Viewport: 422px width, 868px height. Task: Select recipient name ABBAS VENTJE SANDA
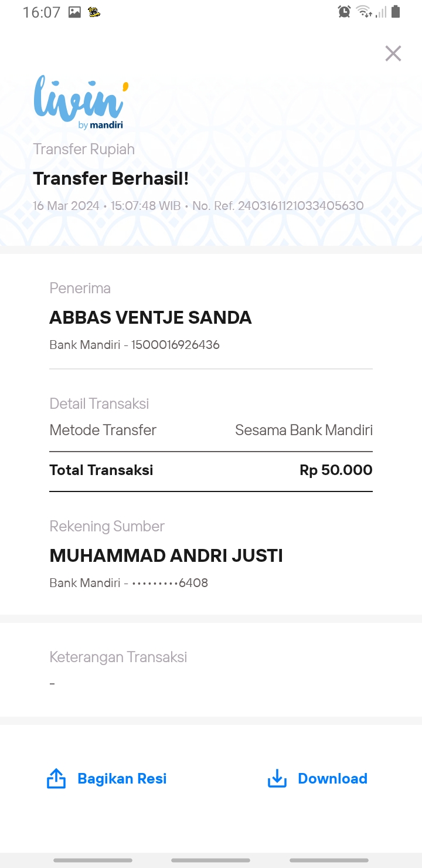coord(151,317)
